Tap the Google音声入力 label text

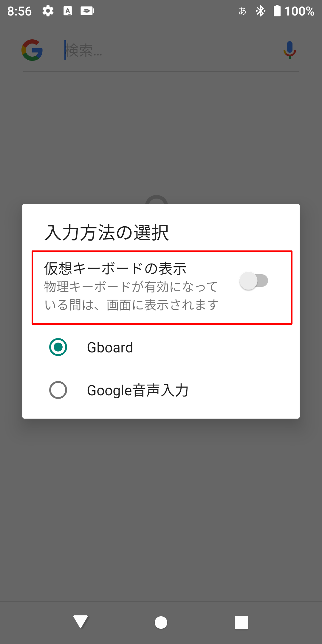click(138, 390)
